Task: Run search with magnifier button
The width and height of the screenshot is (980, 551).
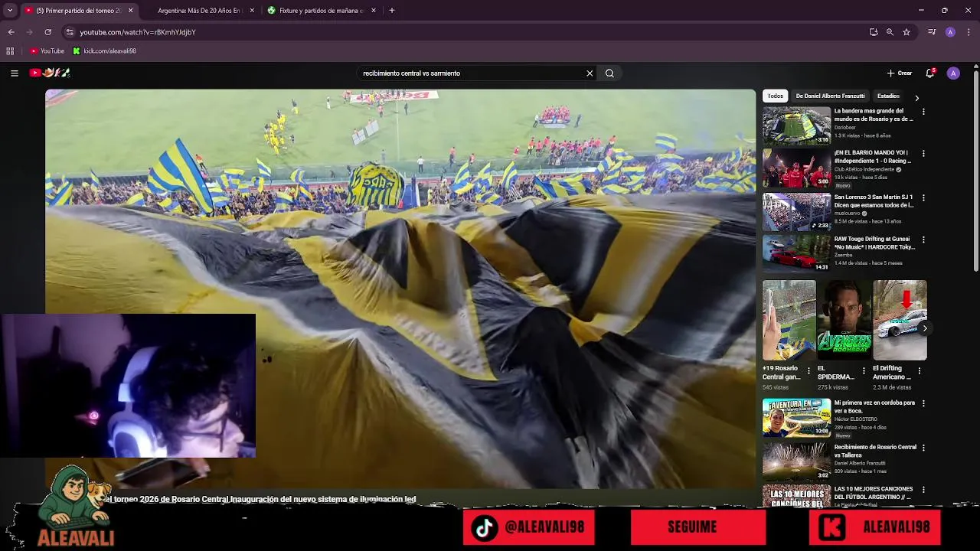Action: (x=609, y=73)
